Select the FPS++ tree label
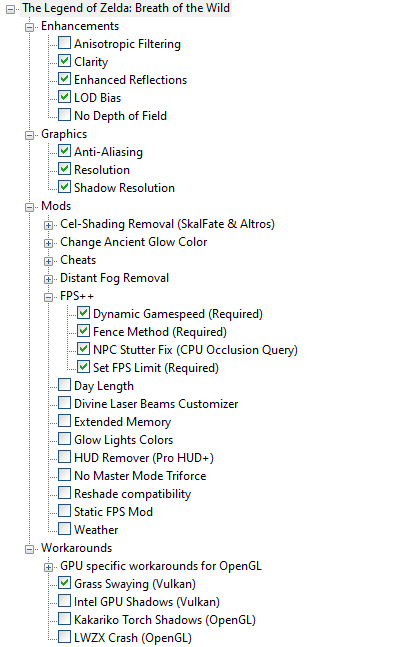 point(77,296)
